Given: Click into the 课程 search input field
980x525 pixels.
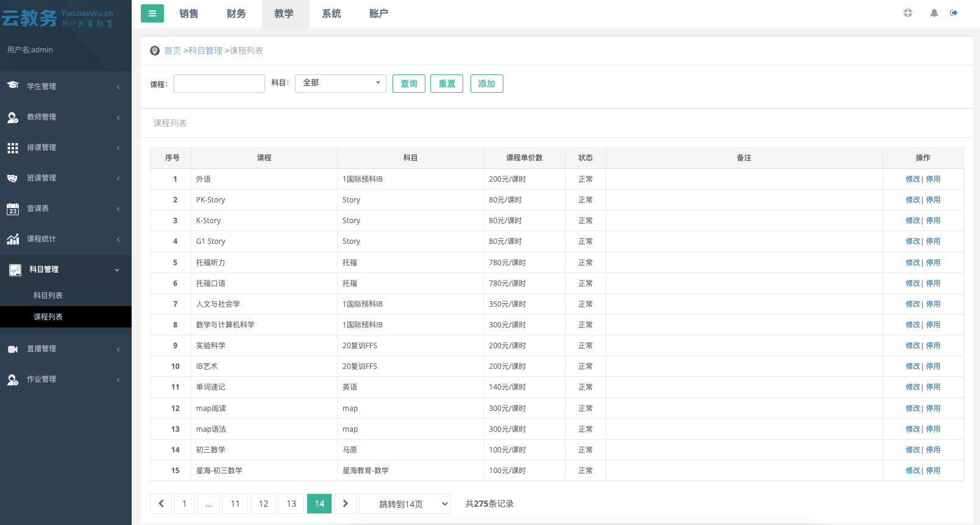Looking at the screenshot, I should [219, 84].
